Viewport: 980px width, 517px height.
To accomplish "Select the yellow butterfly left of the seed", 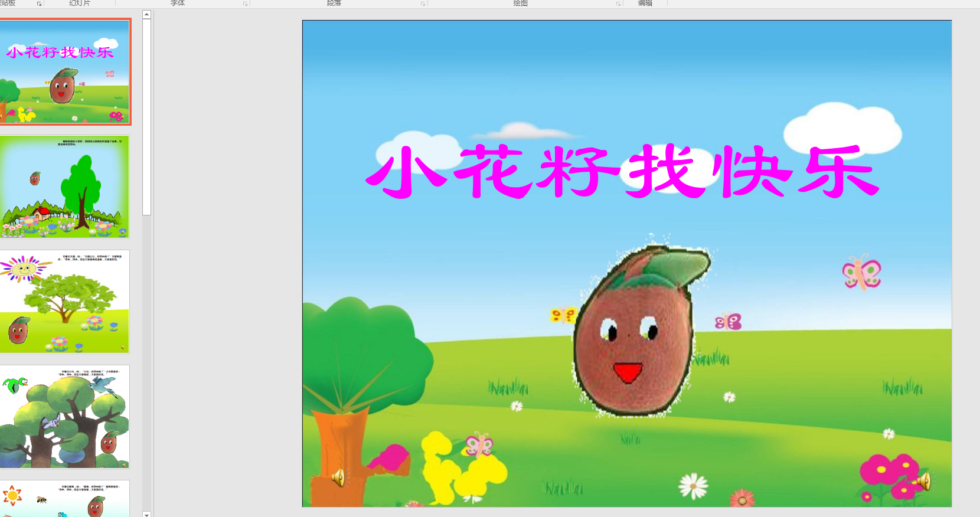I will coord(563,315).
